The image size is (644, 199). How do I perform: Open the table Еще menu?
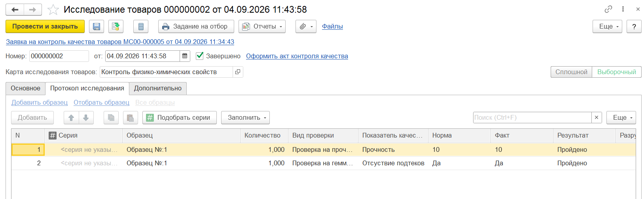[621, 118]
